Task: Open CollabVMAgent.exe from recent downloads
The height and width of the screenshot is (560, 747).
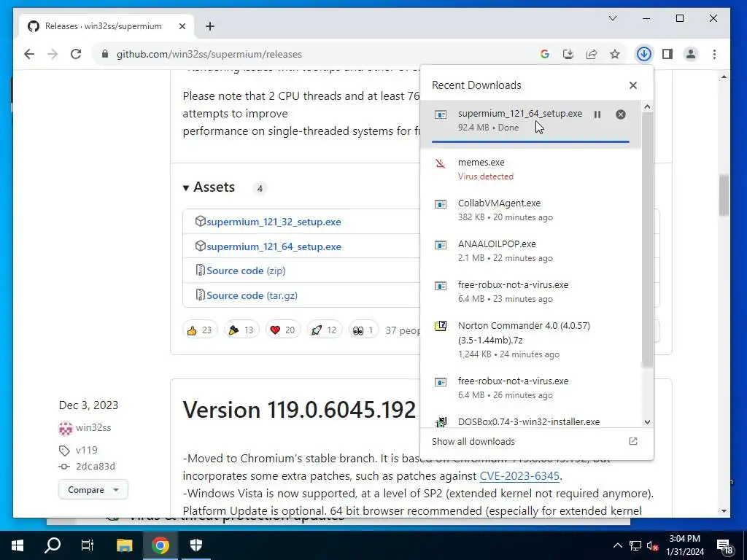Action: tap(531, 210)
